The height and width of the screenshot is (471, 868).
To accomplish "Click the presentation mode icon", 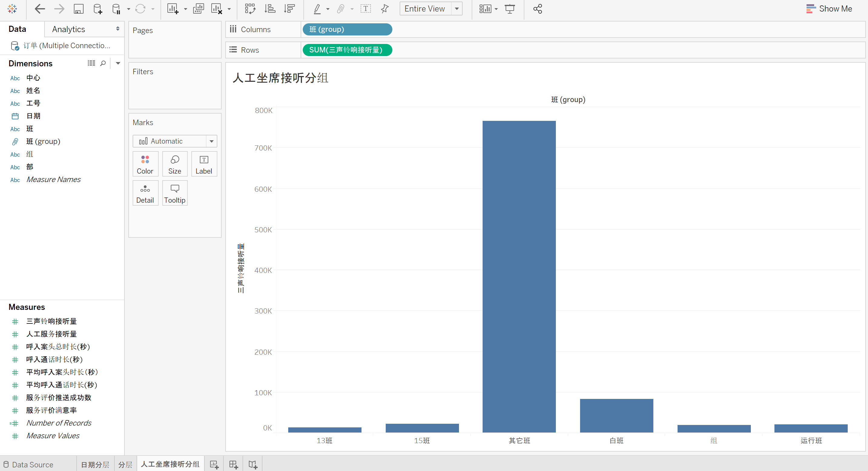I will coord(510,9).
